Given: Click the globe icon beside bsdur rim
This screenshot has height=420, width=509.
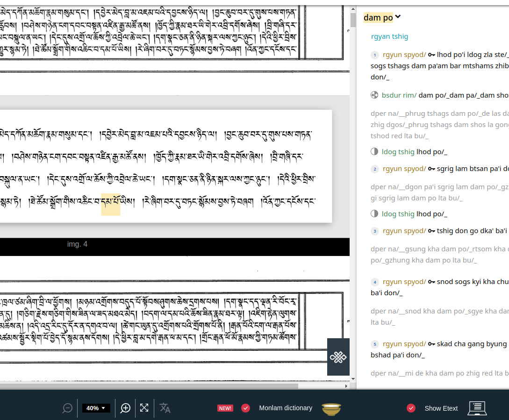Looking at the screenshot, I should 374,95.
